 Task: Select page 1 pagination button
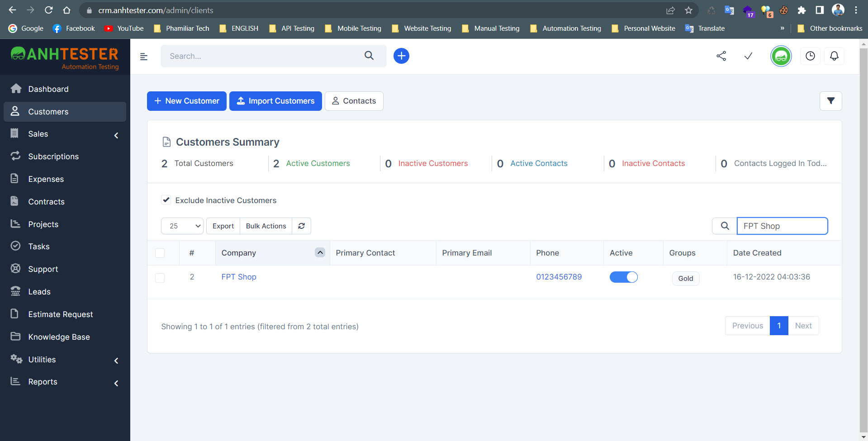pos(779,326)
